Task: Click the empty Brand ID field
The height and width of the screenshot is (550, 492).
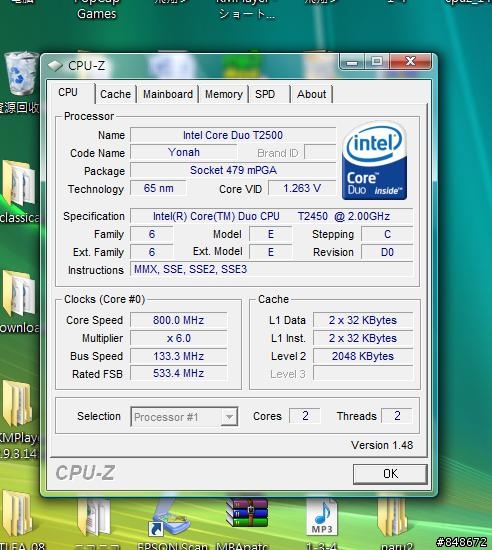Action: click(320, 153)
